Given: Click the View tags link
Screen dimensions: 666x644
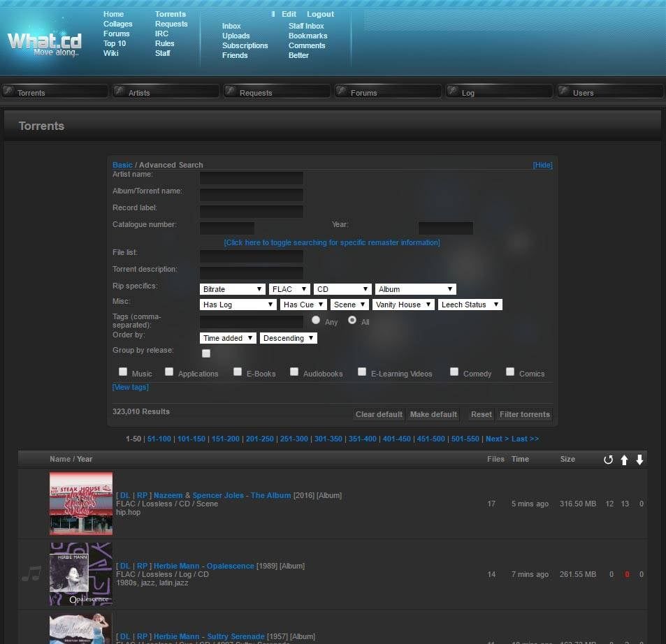Looking at the screenshot, I should pos(130,387).
